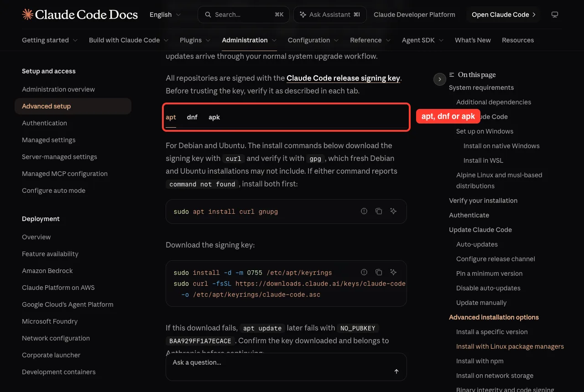Copy the signing key download commands
Screen dimensions: 584x392
379,272
